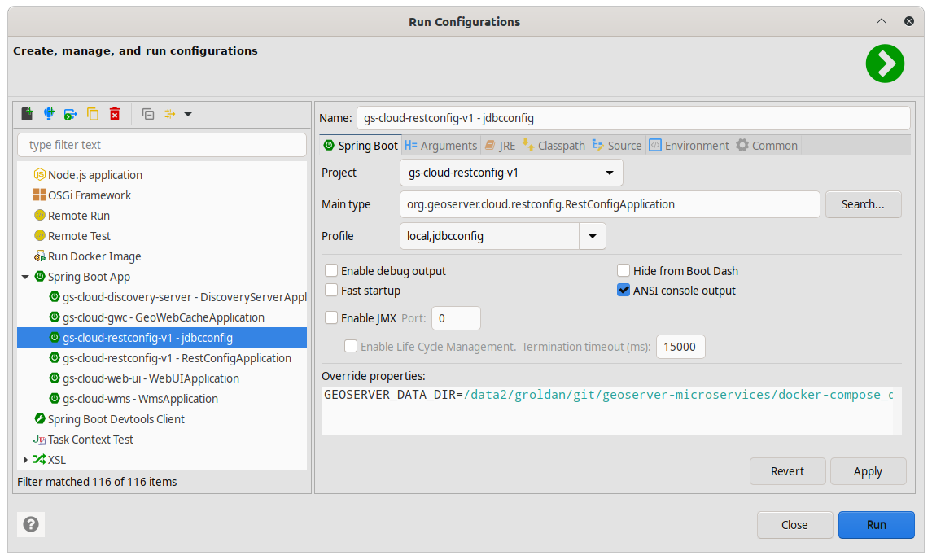Enable JMX for the configuration
Screen dimensions: 932x560
[x=331, y=317]
